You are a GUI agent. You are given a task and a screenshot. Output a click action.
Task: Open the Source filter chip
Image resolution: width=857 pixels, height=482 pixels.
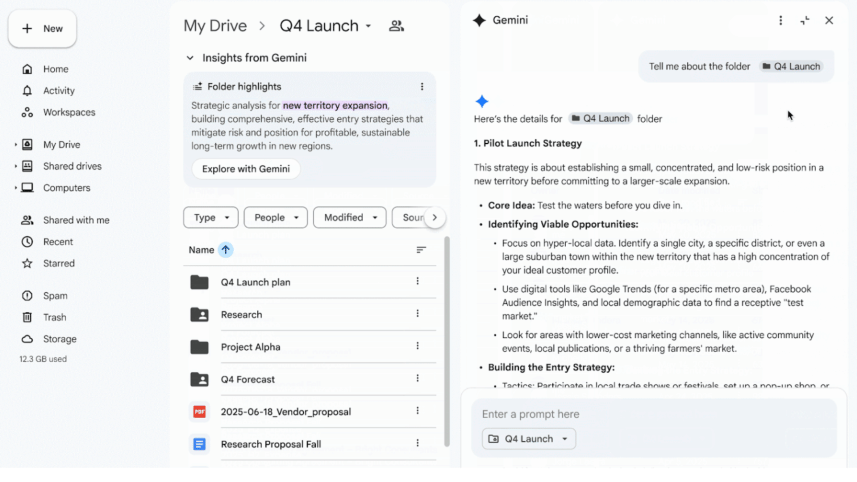(x=411, y=218)
